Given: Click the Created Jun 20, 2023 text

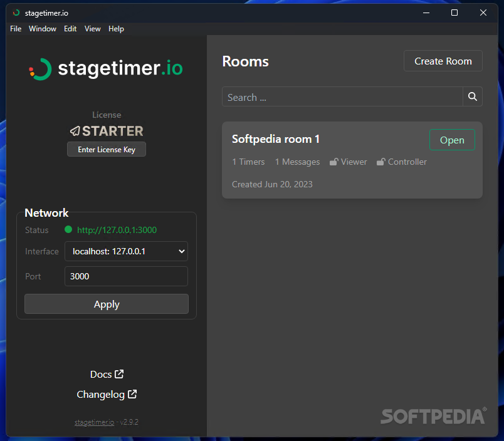Looking at the screenshot, I should click(x=272, y=184).
